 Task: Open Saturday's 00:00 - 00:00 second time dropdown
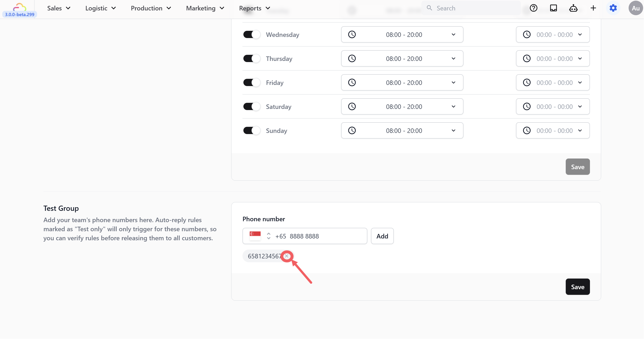coord(552,107)
